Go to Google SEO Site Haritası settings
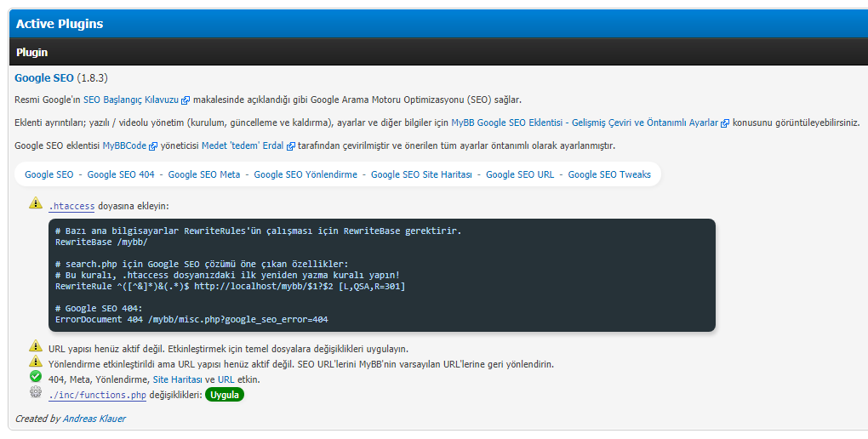This screenshot has height=439, width=868. [421, 174]
